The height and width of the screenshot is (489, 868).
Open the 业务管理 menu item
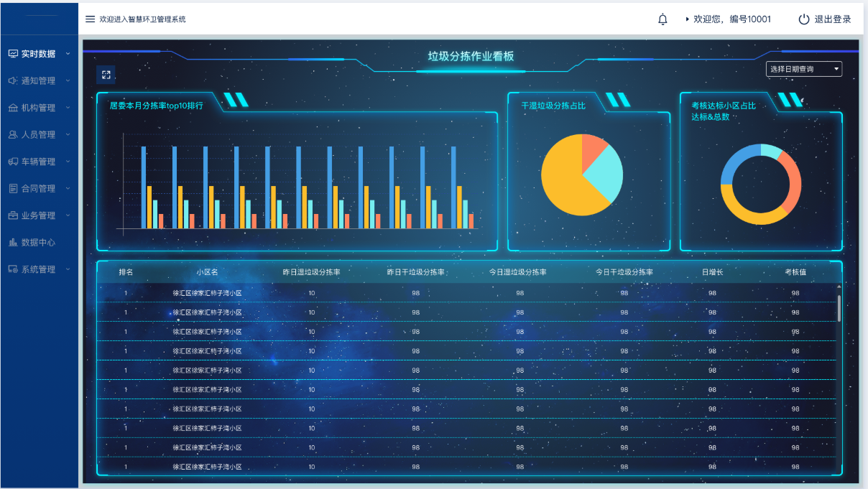38,215
